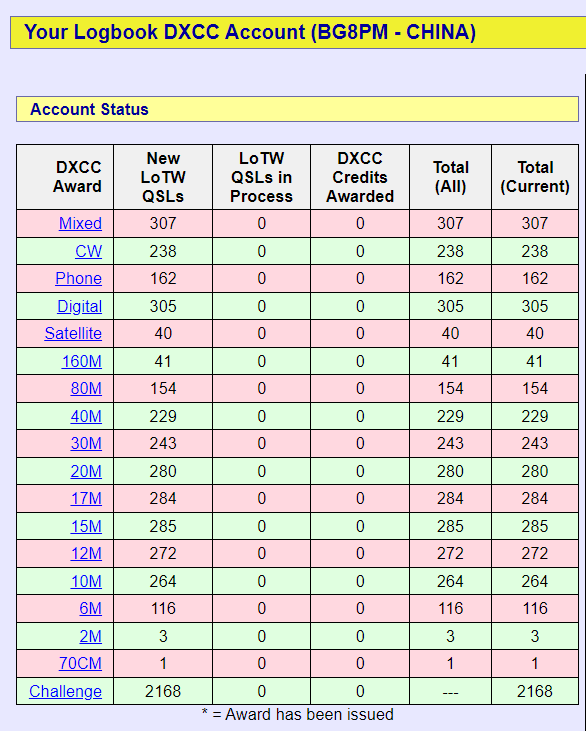Open the 12M band award link

coord(86,553)
